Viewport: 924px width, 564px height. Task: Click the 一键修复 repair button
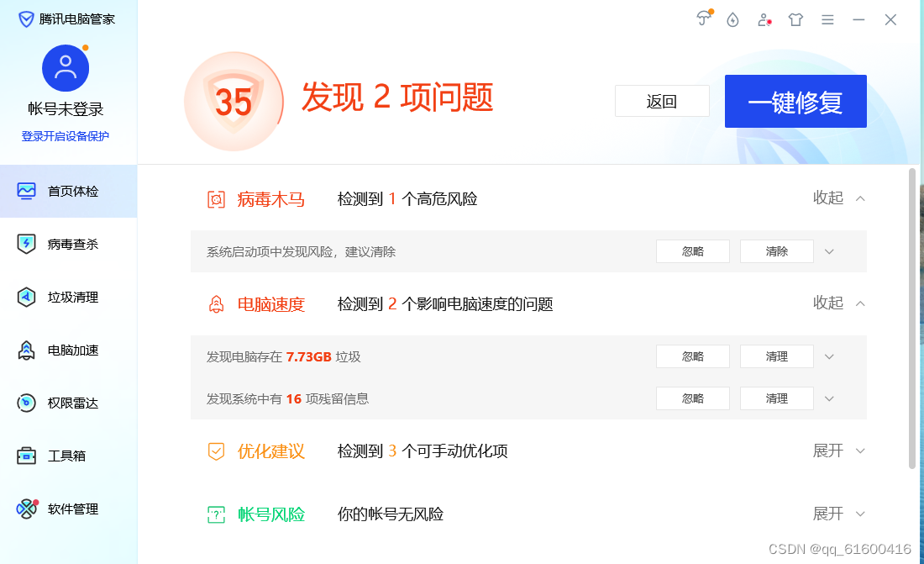(795, 101)
